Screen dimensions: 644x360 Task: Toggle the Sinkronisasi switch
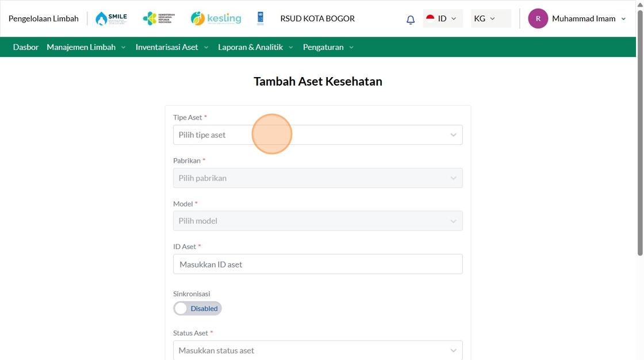197,308
